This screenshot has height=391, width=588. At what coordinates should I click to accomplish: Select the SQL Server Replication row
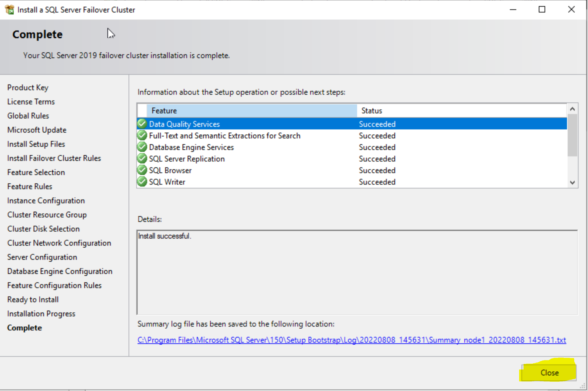(352, 159)
